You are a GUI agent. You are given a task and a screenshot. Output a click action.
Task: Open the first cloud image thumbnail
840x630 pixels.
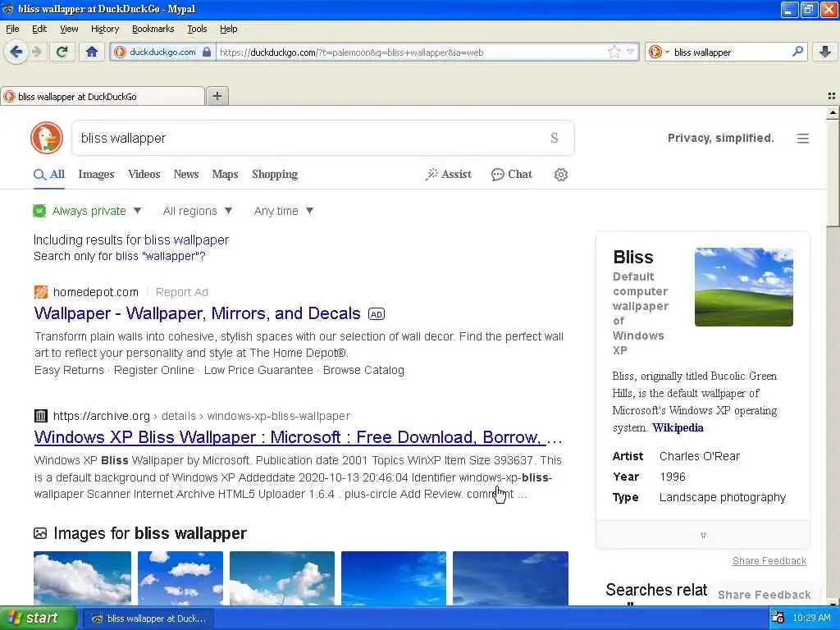click(x=82, y=578)
